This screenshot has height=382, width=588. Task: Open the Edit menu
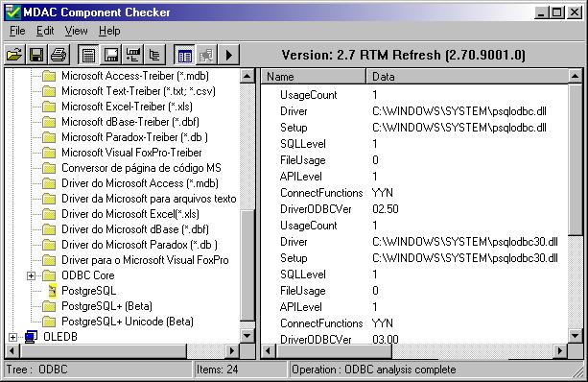[x=45, y=31]
